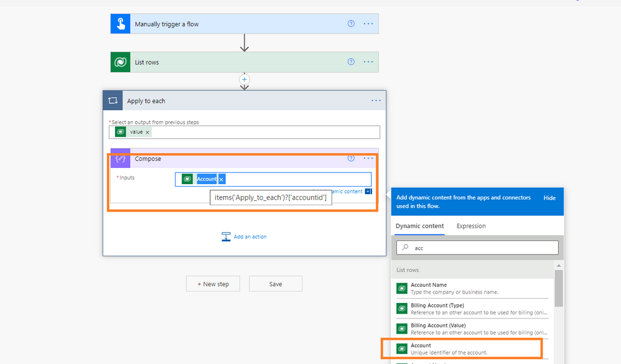
Task: Open help for Manually trigger a flow
Action: click(x=351, y=24)
